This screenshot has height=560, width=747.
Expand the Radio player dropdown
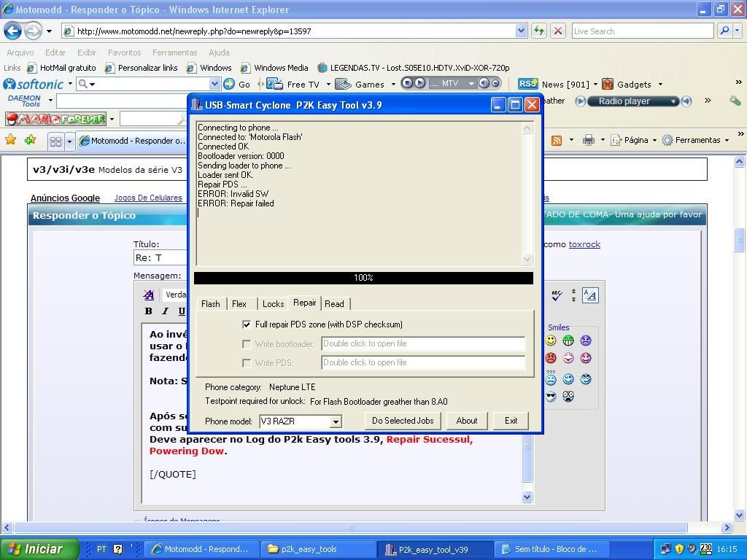pos(673,101)
